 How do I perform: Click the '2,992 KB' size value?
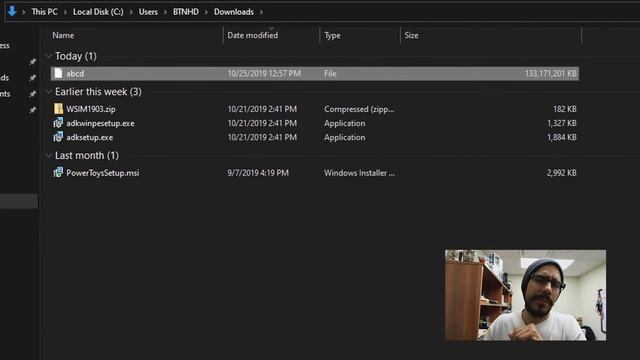pos(562,173)
